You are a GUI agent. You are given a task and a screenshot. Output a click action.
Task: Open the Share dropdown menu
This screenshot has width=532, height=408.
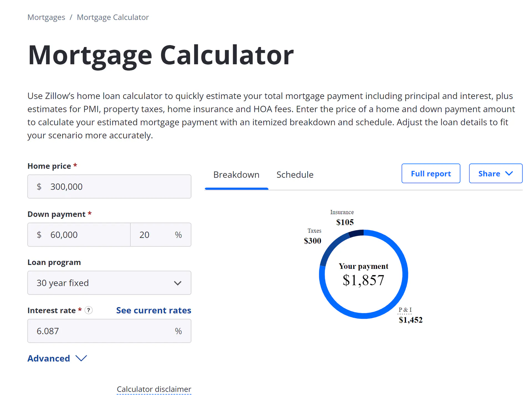495,174
